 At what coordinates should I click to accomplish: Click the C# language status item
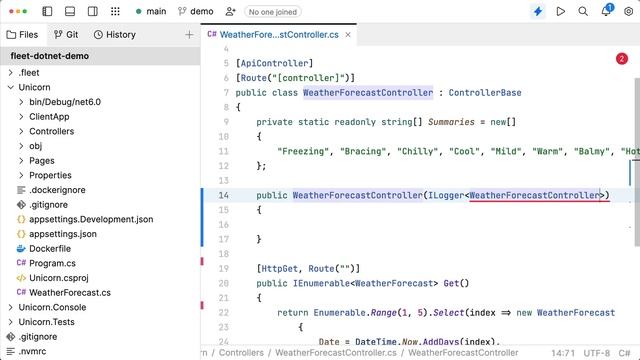click(624, 353)
